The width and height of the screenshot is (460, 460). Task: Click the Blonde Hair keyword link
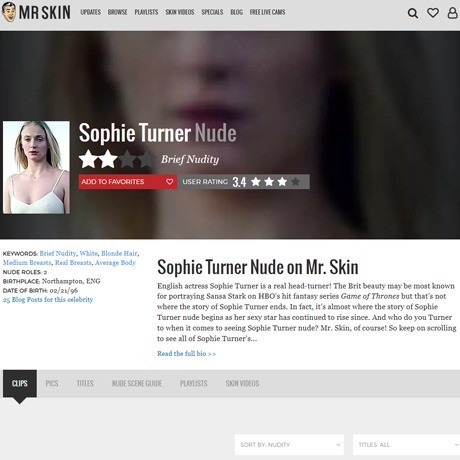pos(119,253)
